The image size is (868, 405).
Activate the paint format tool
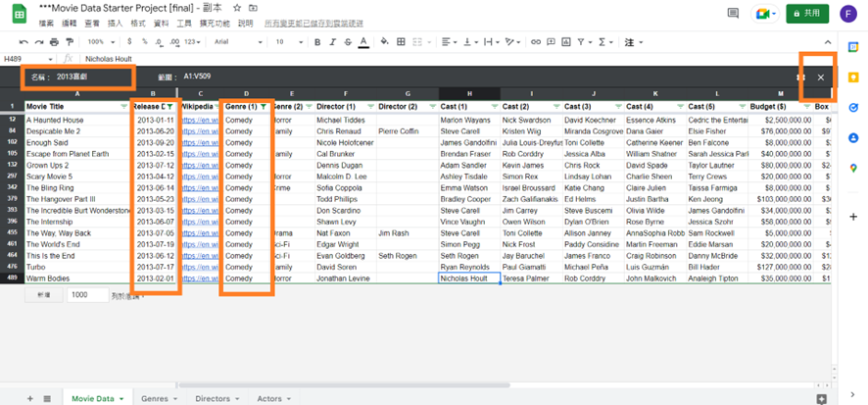pyautogui.click(x=70, y=42)
